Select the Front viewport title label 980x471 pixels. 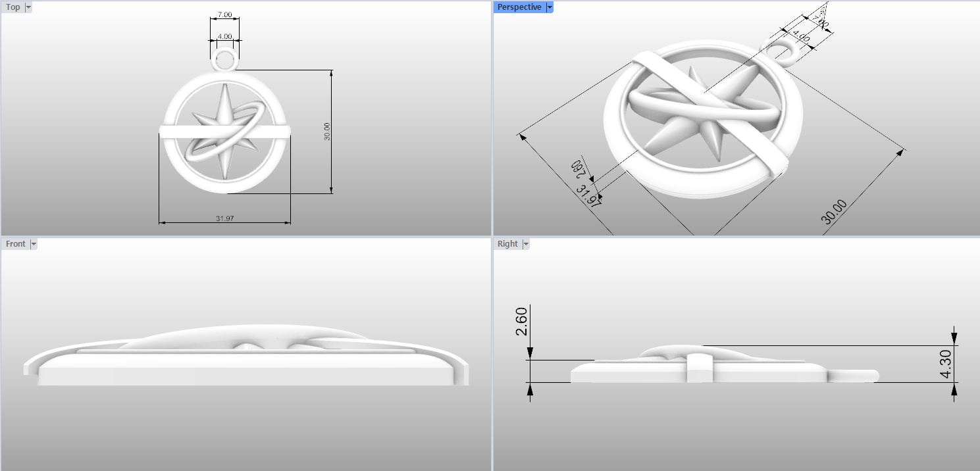click(x=16, y=244)
